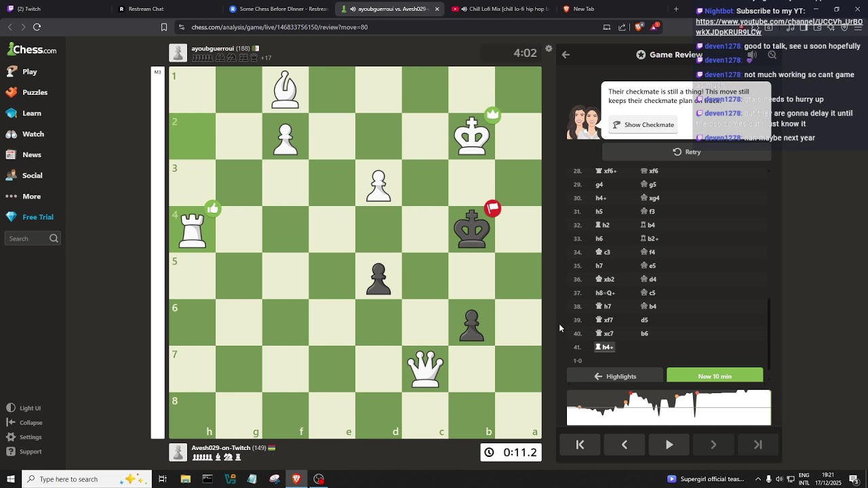The height and width of the screenshot is (488, 868).
Task: Collapse the left sidebar
Action: point(25,422)
